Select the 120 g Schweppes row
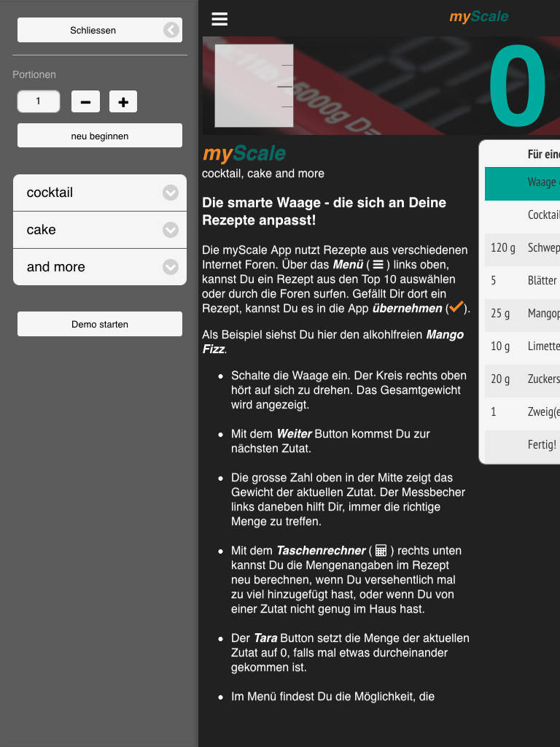The width and height of the screenshot is (560, 747). [522, 249]
